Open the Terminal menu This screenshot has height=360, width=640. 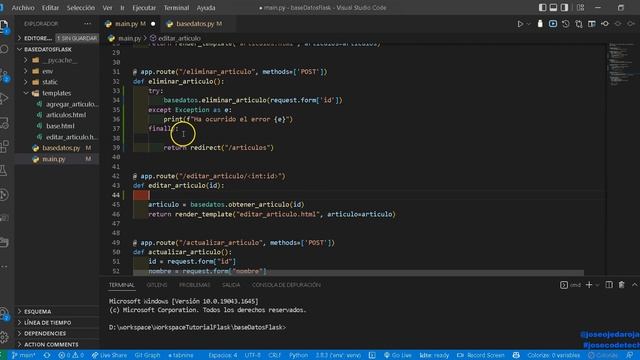[176, 8]
